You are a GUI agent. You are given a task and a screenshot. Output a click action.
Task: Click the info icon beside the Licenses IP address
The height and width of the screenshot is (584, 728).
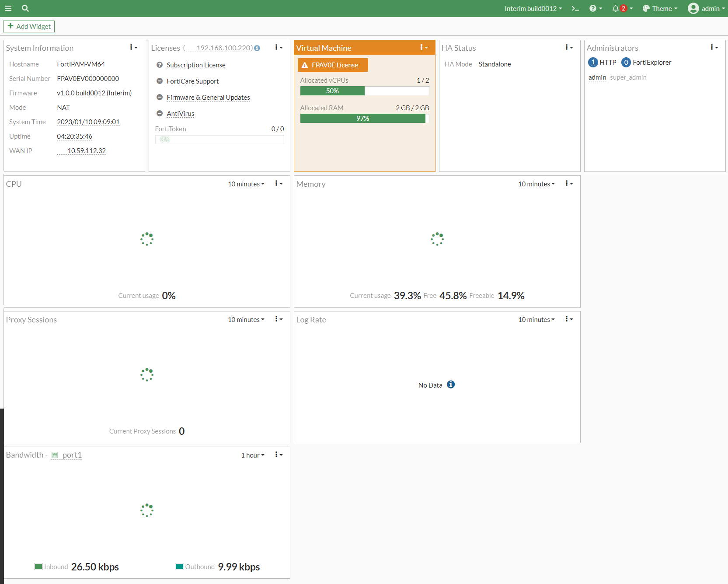click(257, 48)
